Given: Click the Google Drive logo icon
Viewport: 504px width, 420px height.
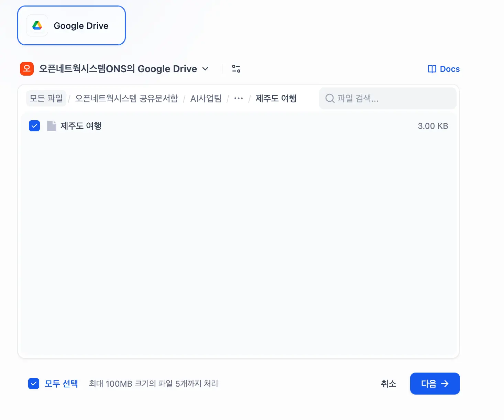Looking at the screenshot, I should tap(37, 25).
